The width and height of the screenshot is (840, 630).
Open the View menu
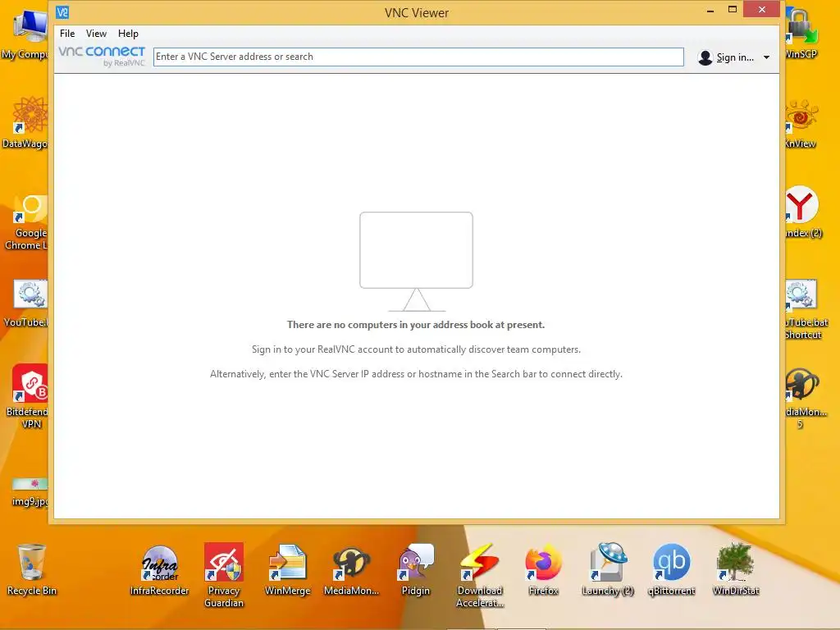tap(96, 33)
